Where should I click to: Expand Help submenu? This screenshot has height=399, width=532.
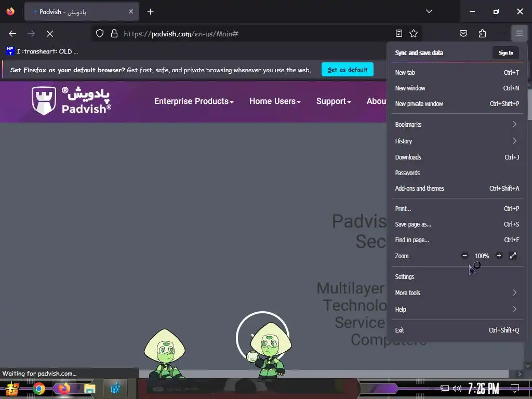[x=457, y=309]
